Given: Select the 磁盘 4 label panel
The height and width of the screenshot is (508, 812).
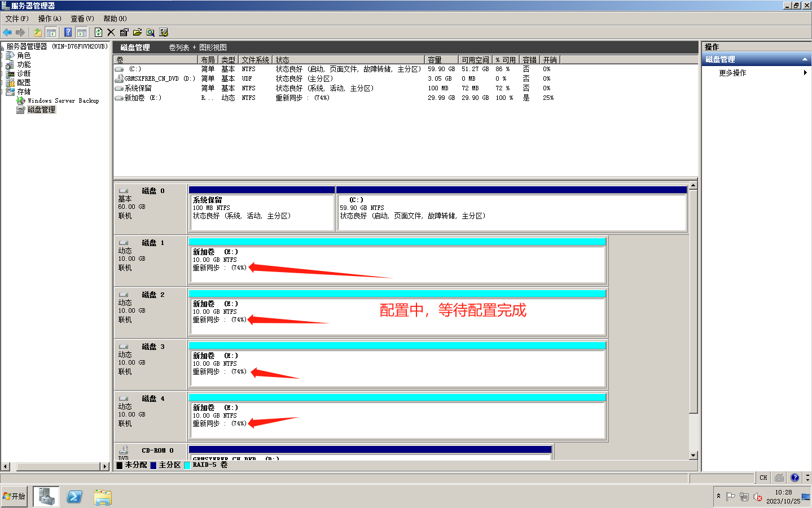Looking at the screenshot, I should click(151, 417).
